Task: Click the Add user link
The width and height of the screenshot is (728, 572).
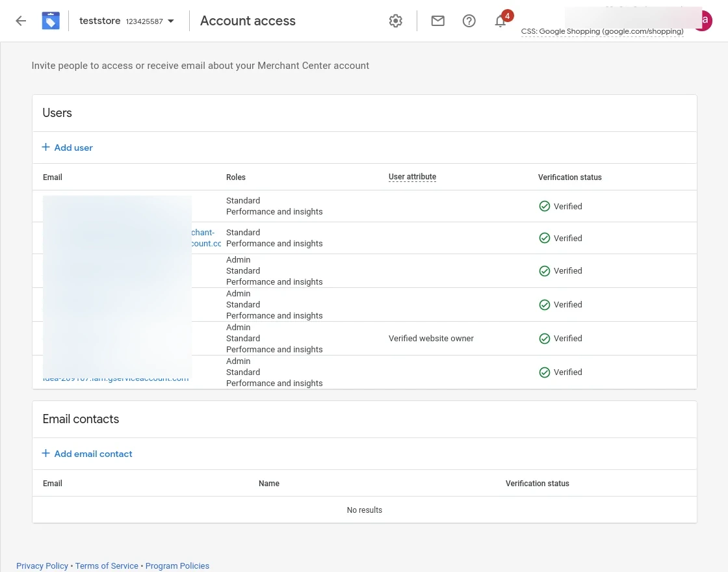Action: 73,148
